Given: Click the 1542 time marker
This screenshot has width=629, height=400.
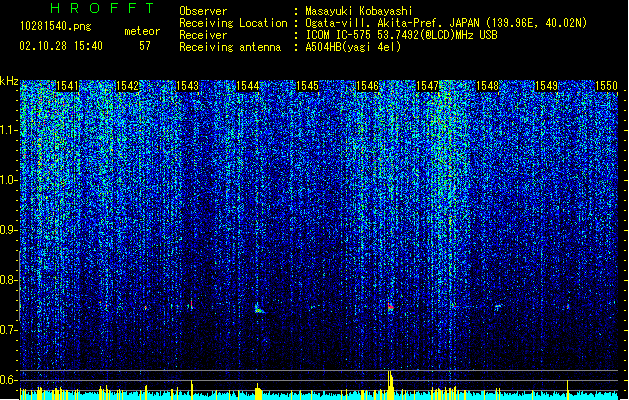Looking at the screenshot, I should [127, 86].
